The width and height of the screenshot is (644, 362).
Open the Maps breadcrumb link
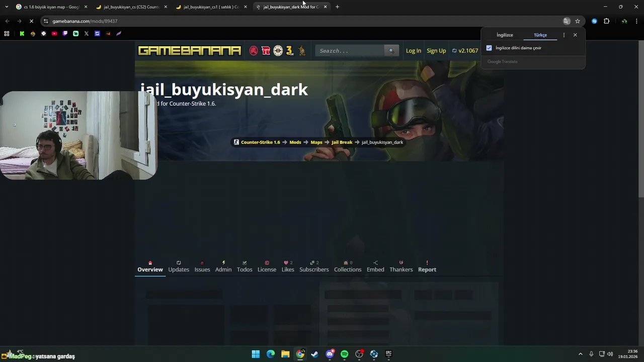click(316, 142)
